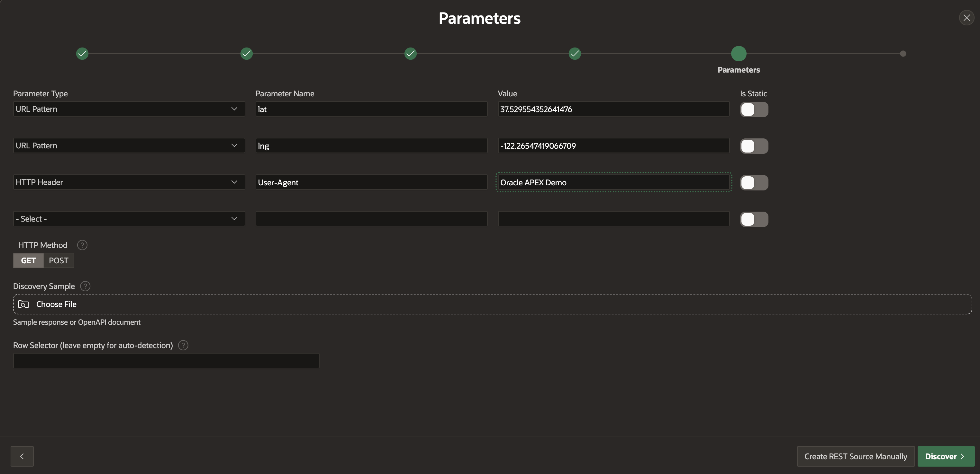This screenshot has height=474, width=980.
Task: Click the Choose File folder icon
Action: [23, 304]
